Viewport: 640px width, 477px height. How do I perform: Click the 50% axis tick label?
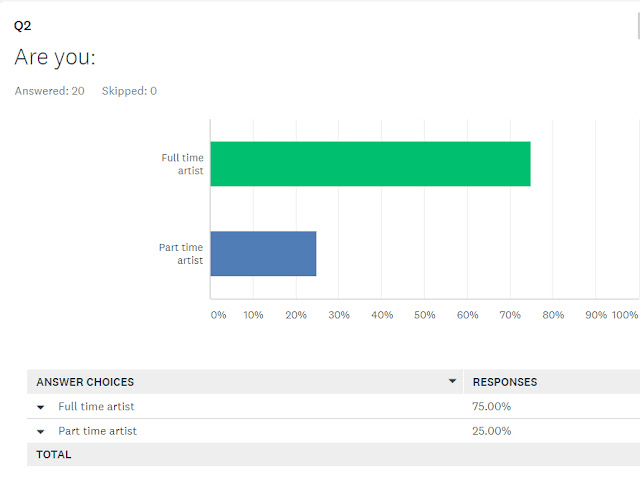pos(424,315)
